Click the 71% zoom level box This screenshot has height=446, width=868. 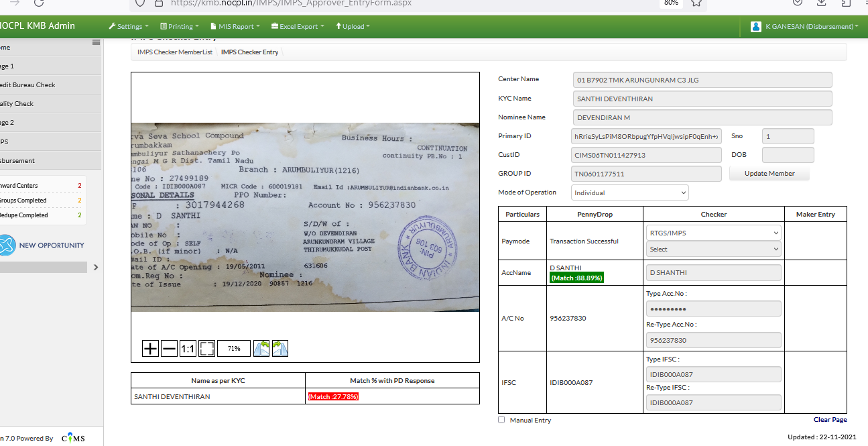(x=234, y=348)
